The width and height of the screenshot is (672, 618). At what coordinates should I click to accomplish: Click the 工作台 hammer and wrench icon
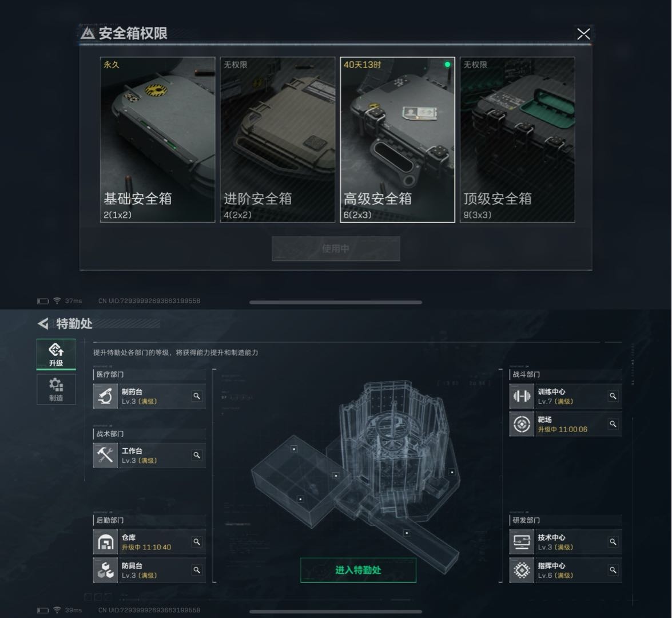coord(105,455)
